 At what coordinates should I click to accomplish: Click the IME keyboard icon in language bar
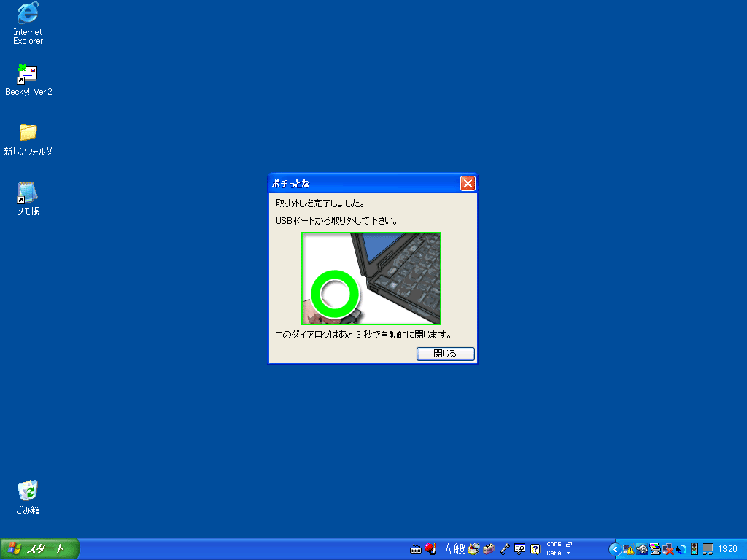click(416, 549)
